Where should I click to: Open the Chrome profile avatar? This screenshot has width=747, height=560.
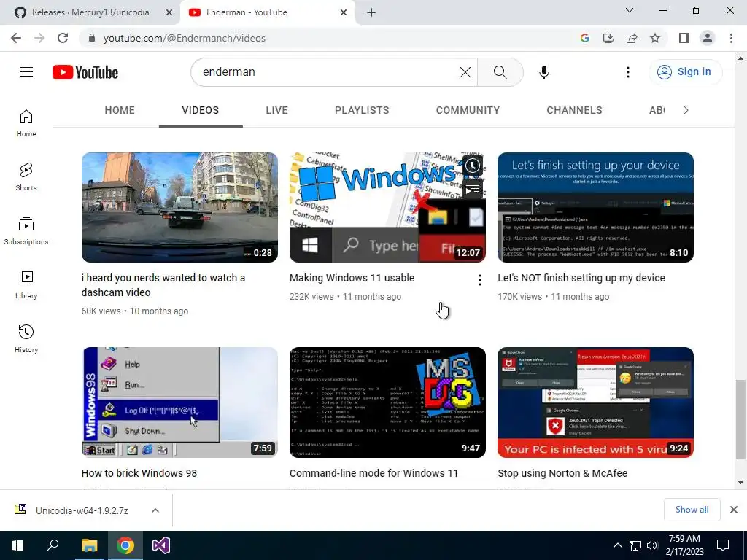(708, 38)
